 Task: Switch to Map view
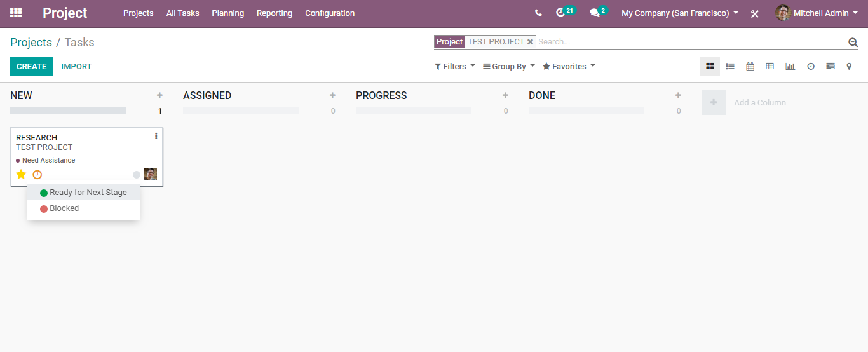[849, 66]
